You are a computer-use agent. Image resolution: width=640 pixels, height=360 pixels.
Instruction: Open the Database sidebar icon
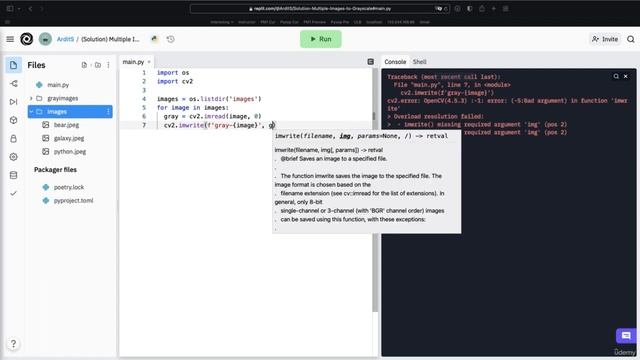tap(13, 175)
